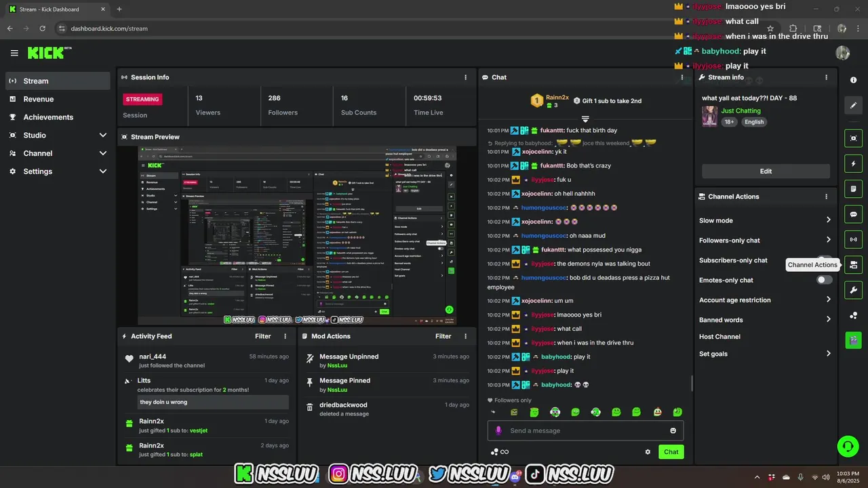Open Revenue in the sidebar
Image resolution: width=868 pixels, height=488 pixels.
(x=58, y=99)
